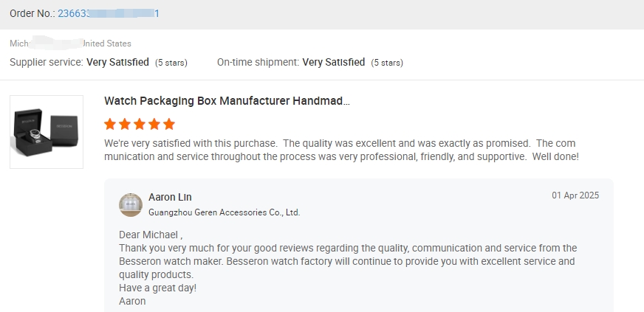
Task: Open the blue order number link
Action: pos(109,14)
